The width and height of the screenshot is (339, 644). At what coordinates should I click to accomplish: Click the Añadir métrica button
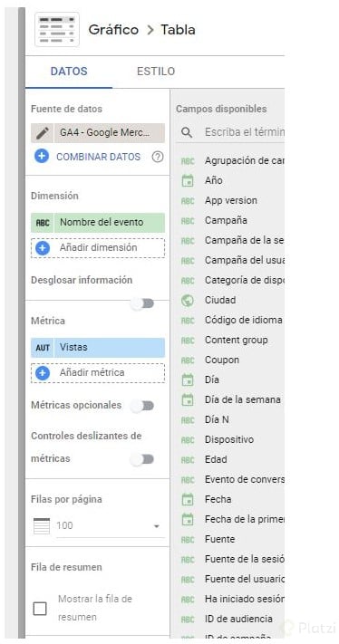click(x=98, y=373)
